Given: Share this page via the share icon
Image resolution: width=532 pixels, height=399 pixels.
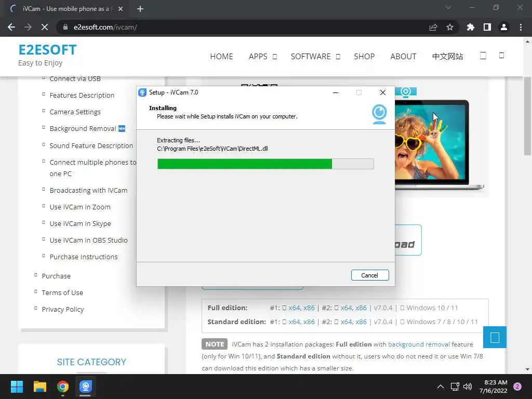Looking at the screenshot, I should (433, 27).
